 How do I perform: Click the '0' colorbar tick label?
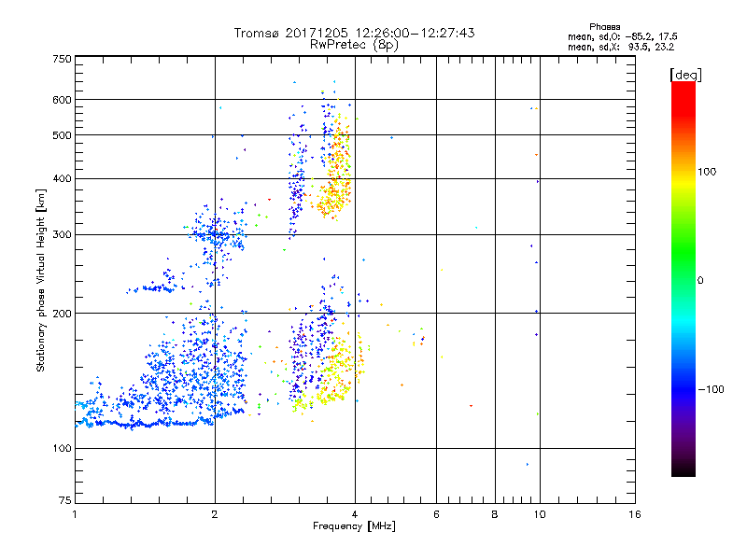pyautogui.click(x=700, y=280)
